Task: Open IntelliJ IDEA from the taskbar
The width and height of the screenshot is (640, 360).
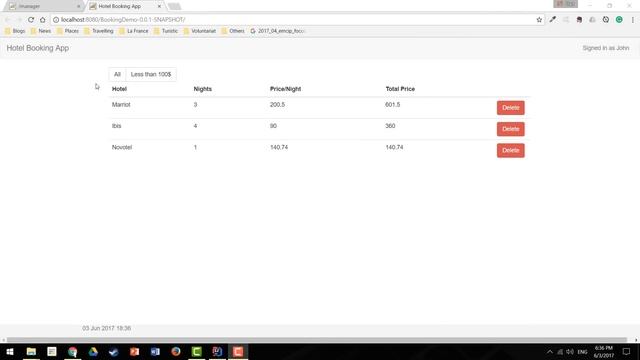Action: point(217,351)
